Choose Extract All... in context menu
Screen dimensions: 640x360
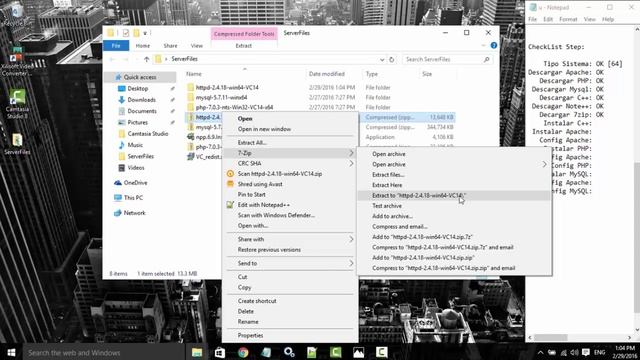click(252, 143)
